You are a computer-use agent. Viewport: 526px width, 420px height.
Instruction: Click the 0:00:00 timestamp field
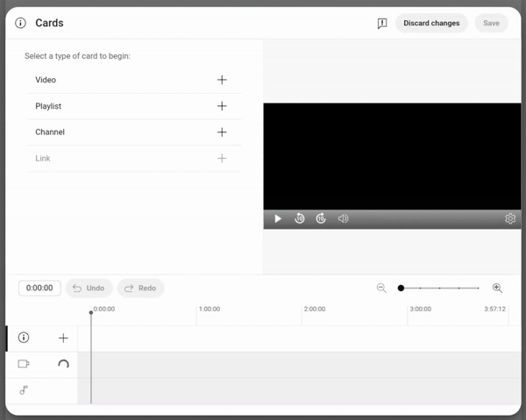tap(39, 288)
